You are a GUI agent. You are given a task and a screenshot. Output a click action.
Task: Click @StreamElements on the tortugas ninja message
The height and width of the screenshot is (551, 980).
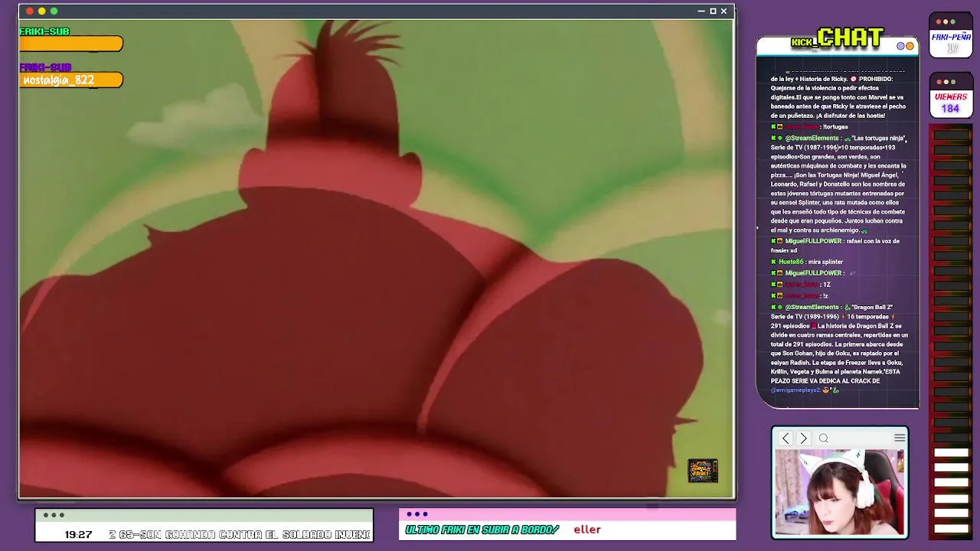click(812, 139)
